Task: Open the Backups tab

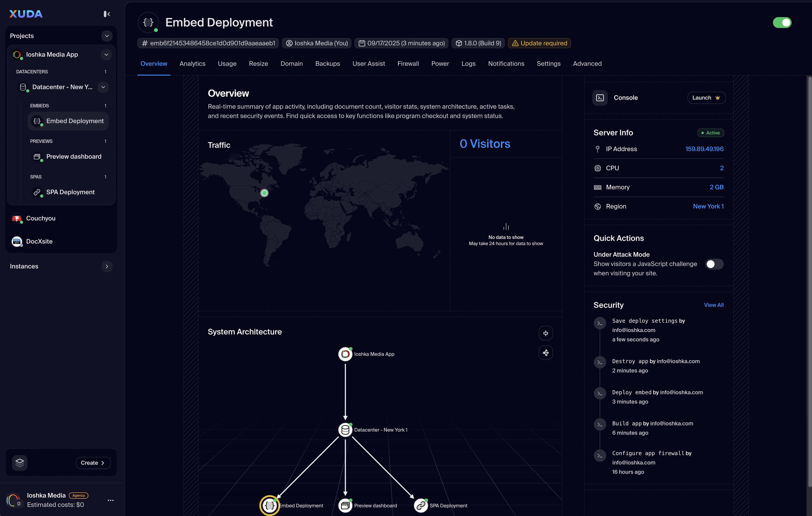Action: coord(327,64)
